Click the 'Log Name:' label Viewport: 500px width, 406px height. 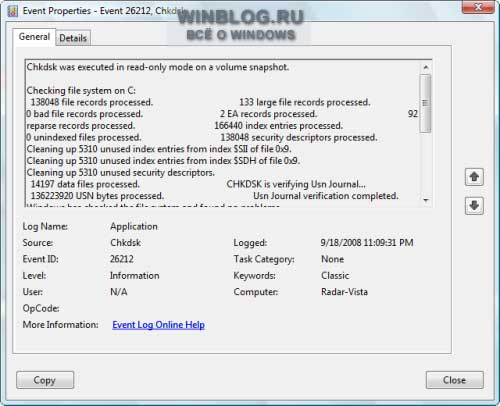point(45,226)
